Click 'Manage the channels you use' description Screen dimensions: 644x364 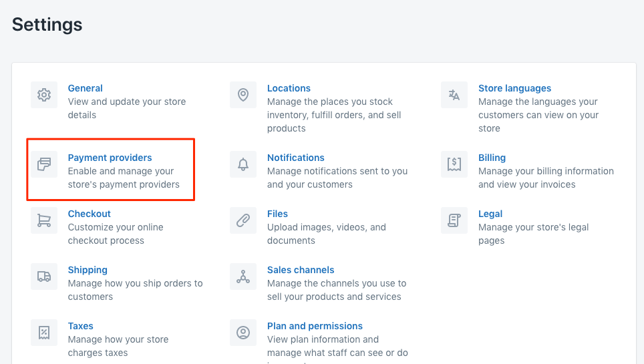[337, 290]
